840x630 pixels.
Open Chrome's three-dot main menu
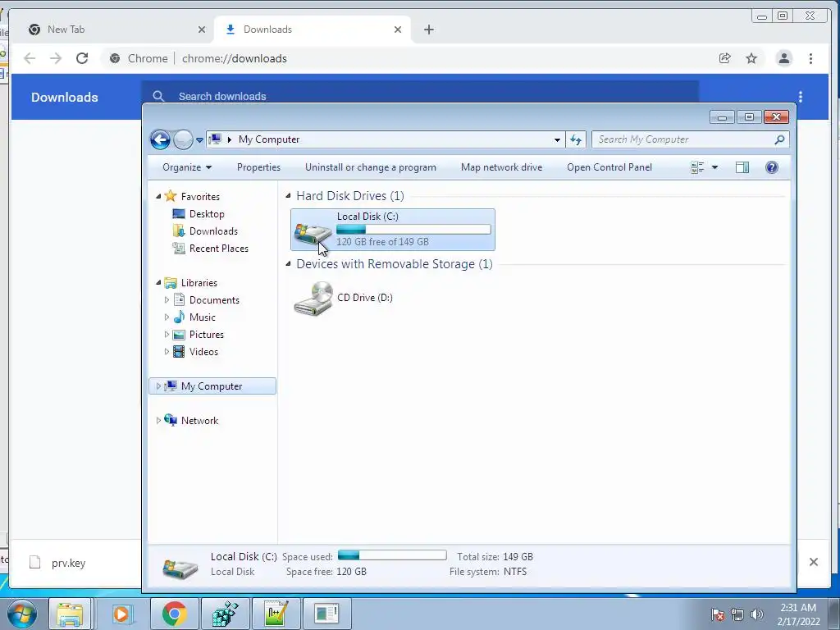coord(810,58)
